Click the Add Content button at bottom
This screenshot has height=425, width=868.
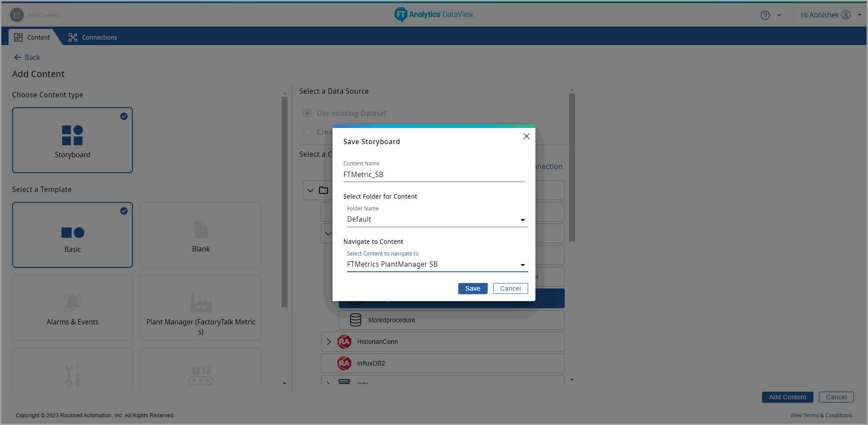pos(787,397)
